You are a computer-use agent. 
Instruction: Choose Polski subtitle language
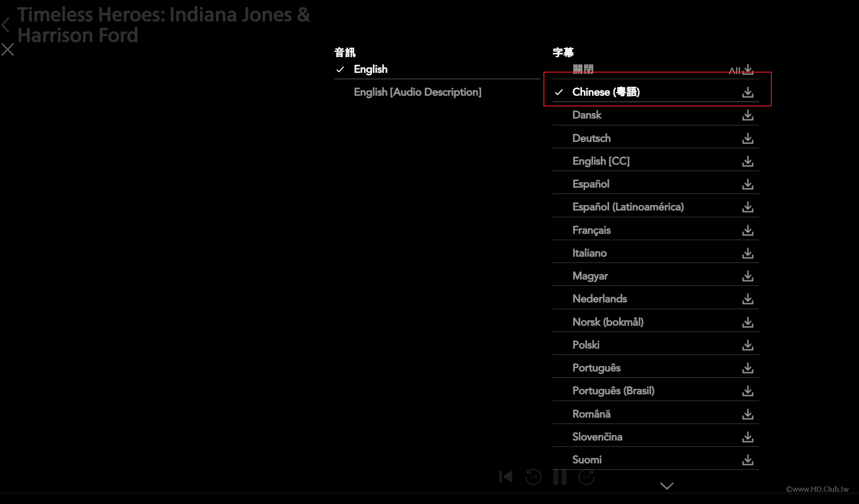[x=586, y=345]
